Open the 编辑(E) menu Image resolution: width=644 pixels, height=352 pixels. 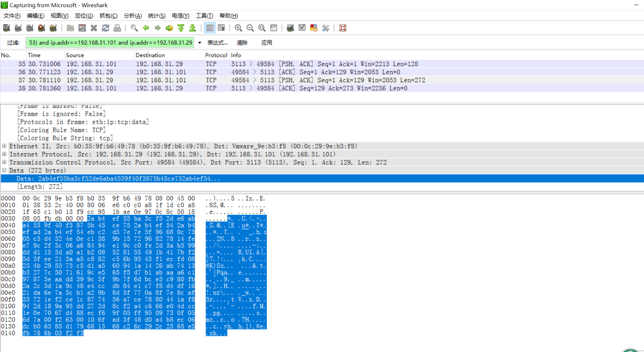[36, 16]
